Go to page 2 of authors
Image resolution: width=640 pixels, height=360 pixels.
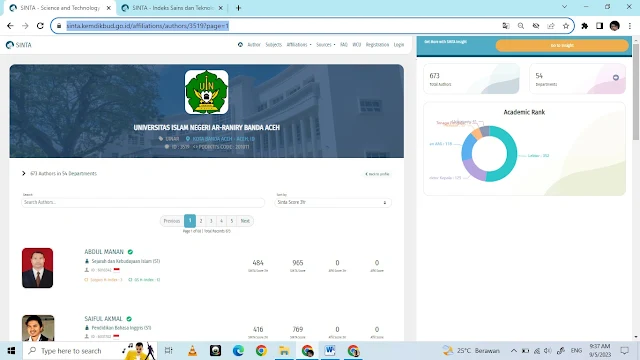tap(201, 221)
